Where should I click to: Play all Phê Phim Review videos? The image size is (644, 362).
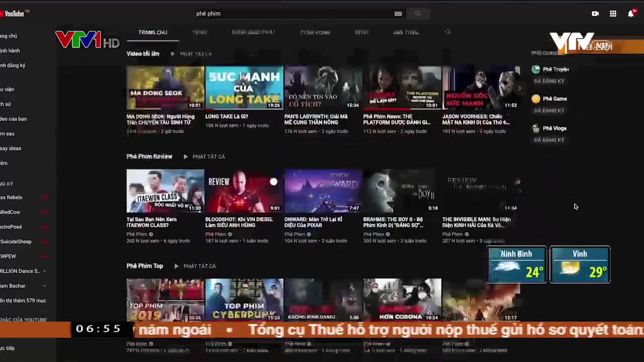click(204, 157)
